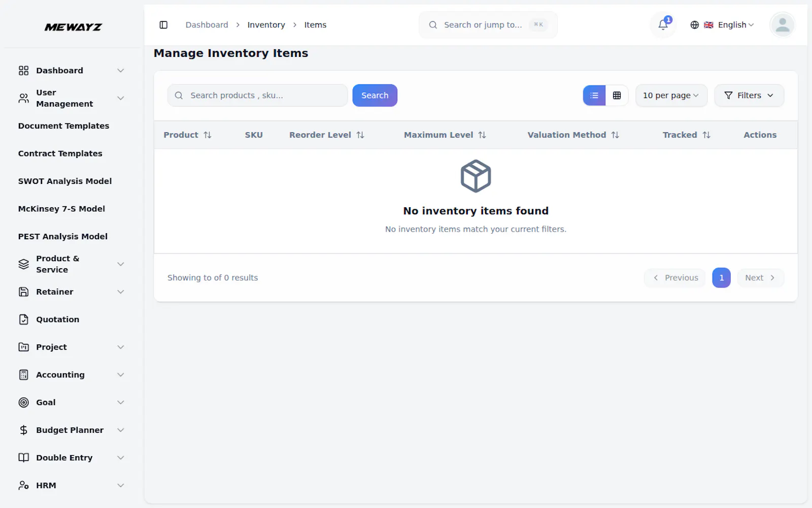Viewport: 812px width, 508px height.
Task: Go to Next page
Action: (x=760, y=278)
